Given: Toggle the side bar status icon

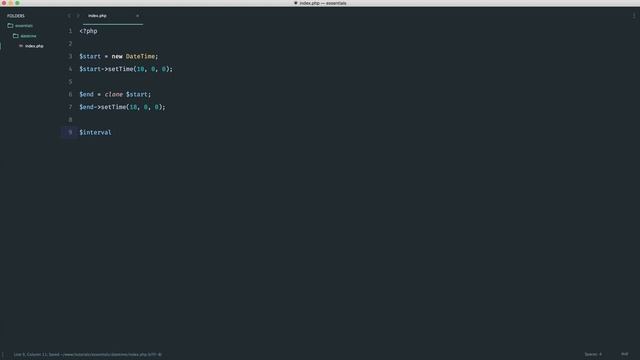Looking at the screenshot, I should pos(3,355).
